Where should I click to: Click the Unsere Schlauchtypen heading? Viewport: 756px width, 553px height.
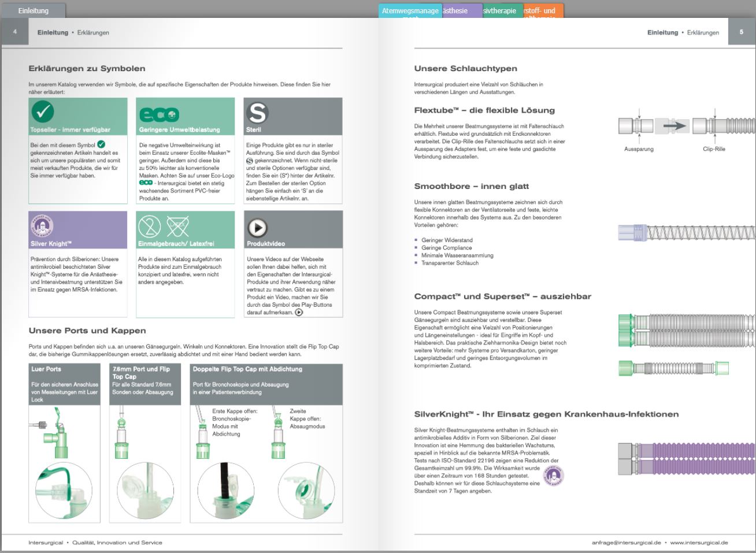[x=465, y=68]
